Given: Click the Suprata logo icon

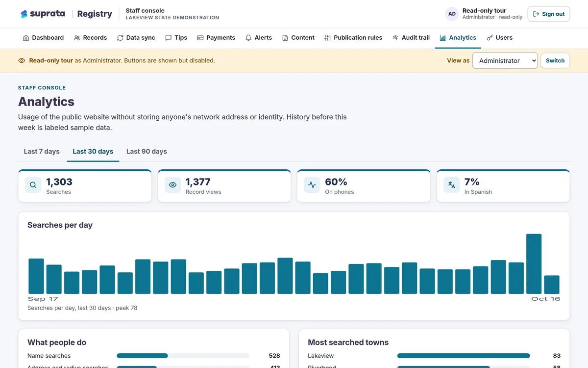Looking at the screenshot, I should [24, 14].
